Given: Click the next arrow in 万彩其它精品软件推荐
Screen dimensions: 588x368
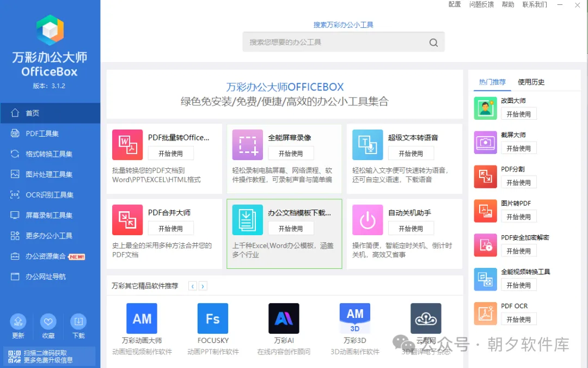Looking at the screenshot, I should tap(202, 285).
